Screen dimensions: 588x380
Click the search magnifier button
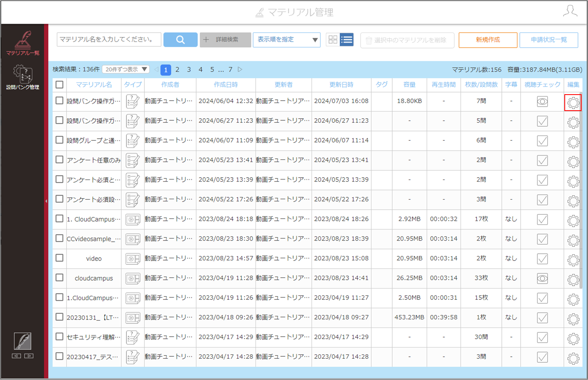(180, 40)
